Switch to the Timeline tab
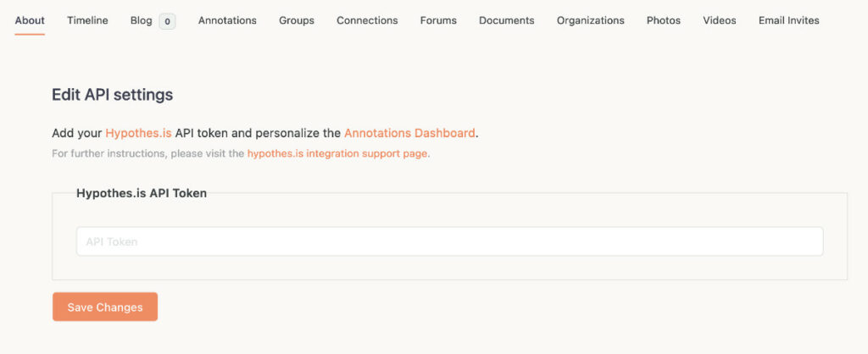868x354 pixels. [87, 20]
